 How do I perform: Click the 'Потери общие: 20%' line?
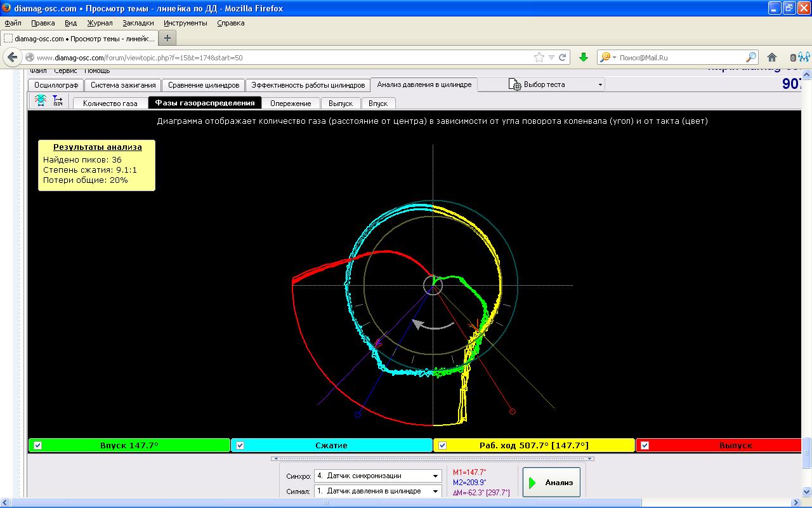pos(86,180)
